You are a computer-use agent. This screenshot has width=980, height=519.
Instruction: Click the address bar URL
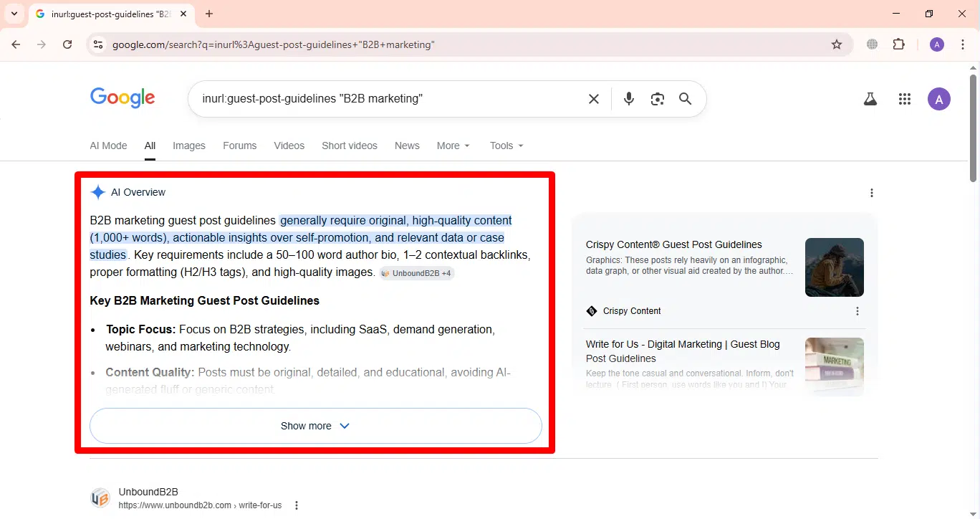(274, 44)
